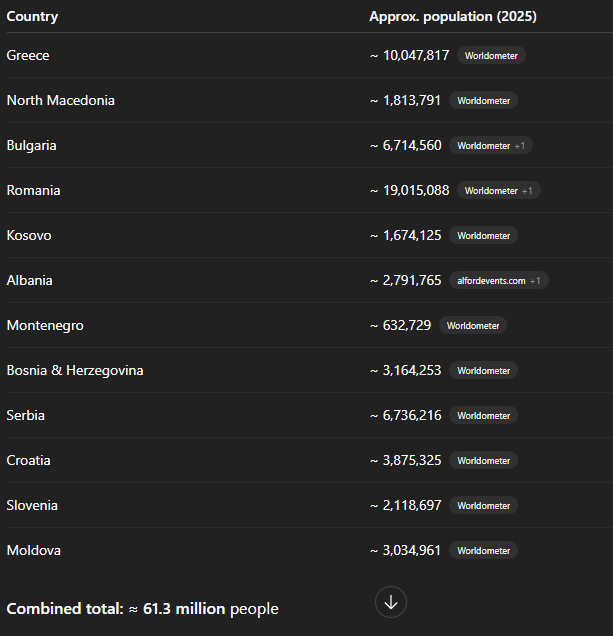
Task: Click the population value 2,791,765
Action: (x=412, y=281)
